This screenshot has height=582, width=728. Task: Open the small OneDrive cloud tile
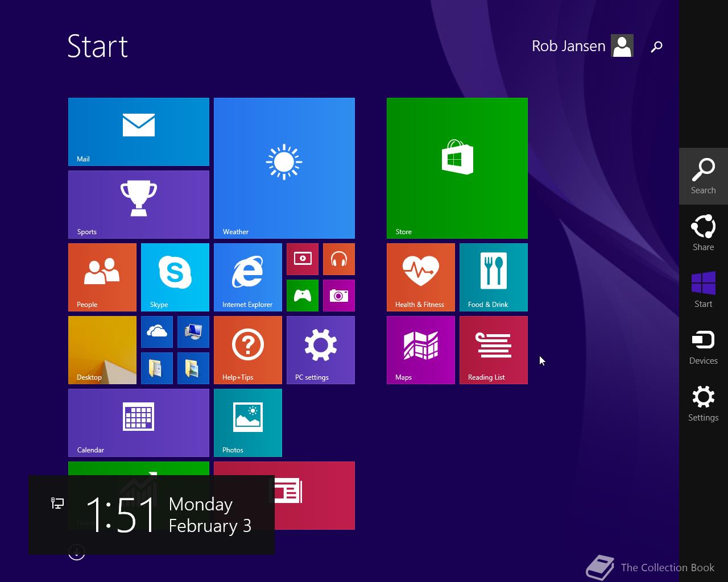(x=157, y=332)
